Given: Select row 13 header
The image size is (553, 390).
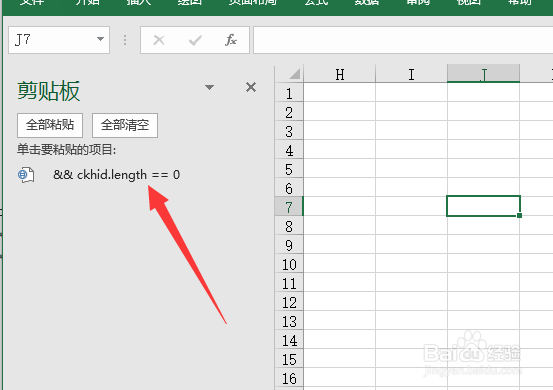Looking at the screenshot, I should [289, 322].
